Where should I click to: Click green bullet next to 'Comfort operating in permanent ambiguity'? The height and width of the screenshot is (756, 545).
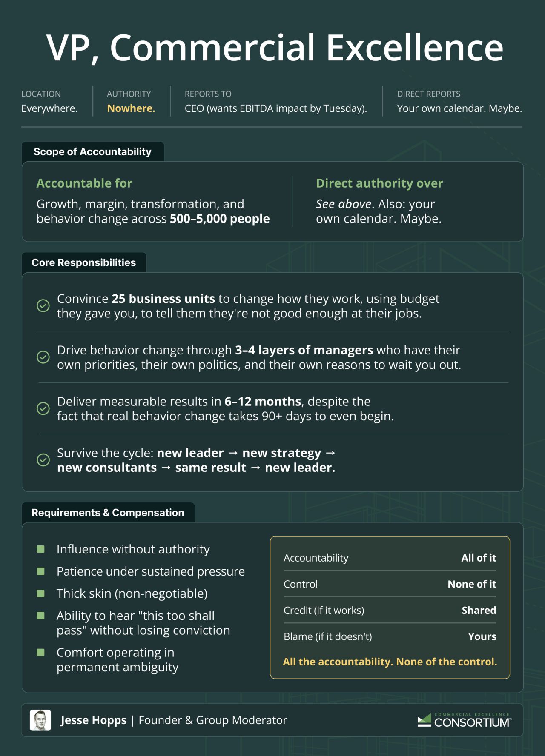(41, 653)
